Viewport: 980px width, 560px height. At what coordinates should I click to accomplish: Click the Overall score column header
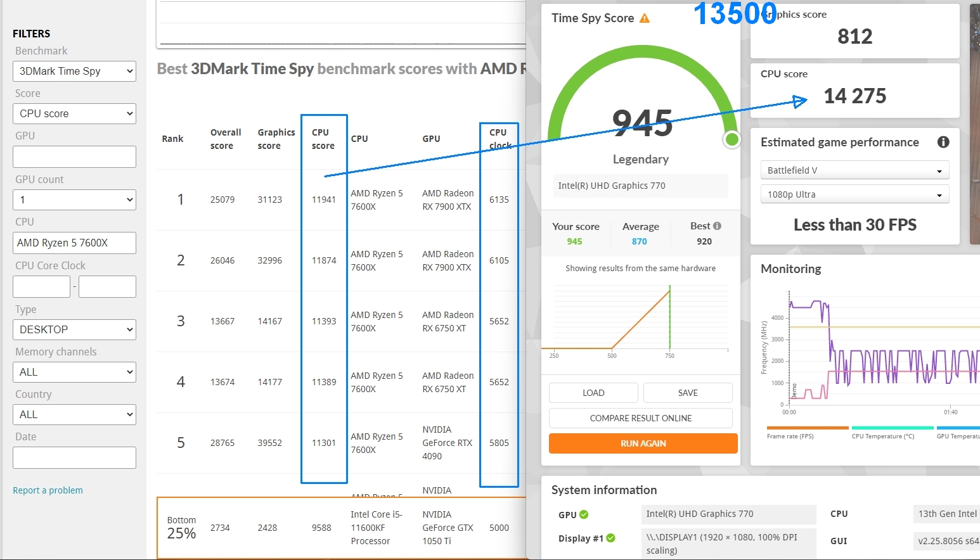(x=226, y=139)
